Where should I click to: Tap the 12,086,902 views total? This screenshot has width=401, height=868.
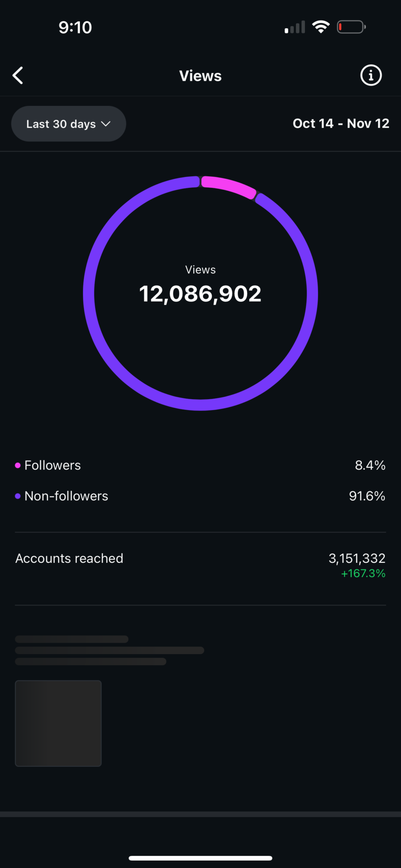pyautogui.click(x=200, y=294)
